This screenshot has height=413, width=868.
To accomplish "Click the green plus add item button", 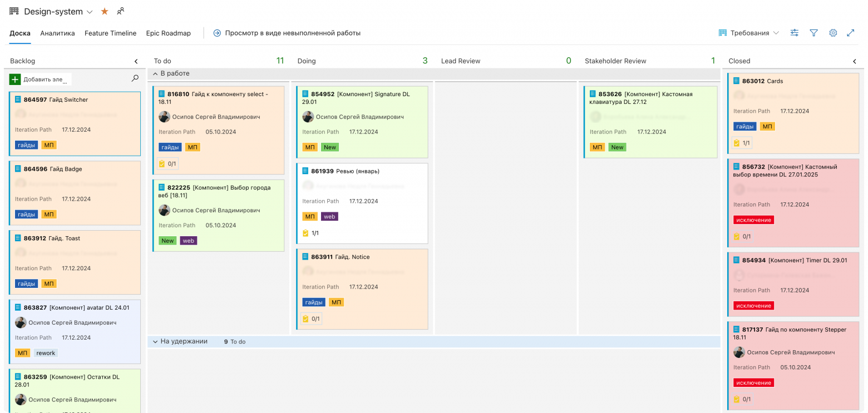I will point(15,79).
